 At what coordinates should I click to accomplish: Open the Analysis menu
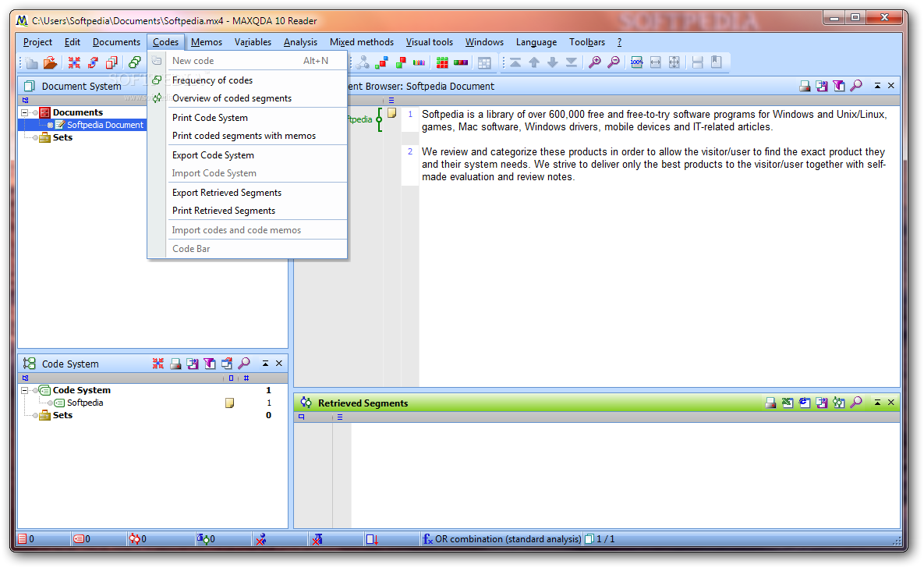click(x=300, y=42)
